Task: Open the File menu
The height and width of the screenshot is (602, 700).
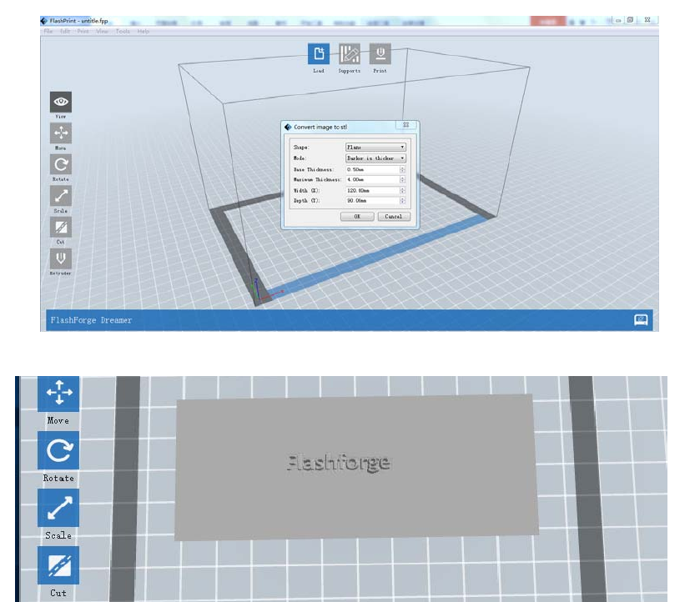Action: [48, 31]
